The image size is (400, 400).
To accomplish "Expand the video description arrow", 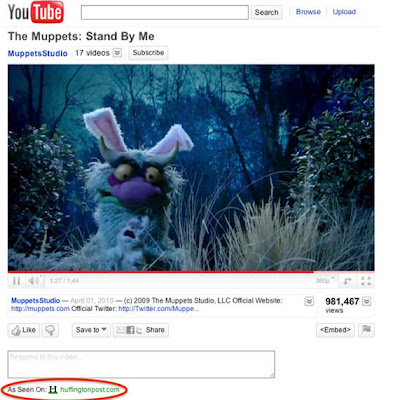I will click(309, 301).
